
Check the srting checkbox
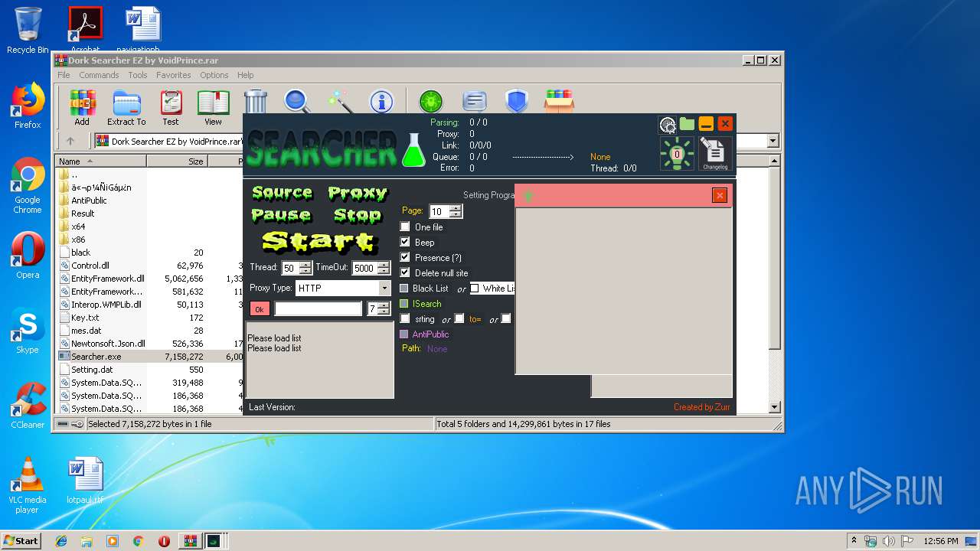[405, 318]
